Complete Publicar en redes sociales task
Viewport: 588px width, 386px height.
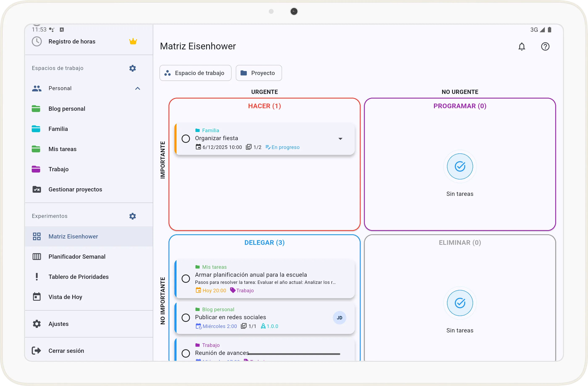186,317
